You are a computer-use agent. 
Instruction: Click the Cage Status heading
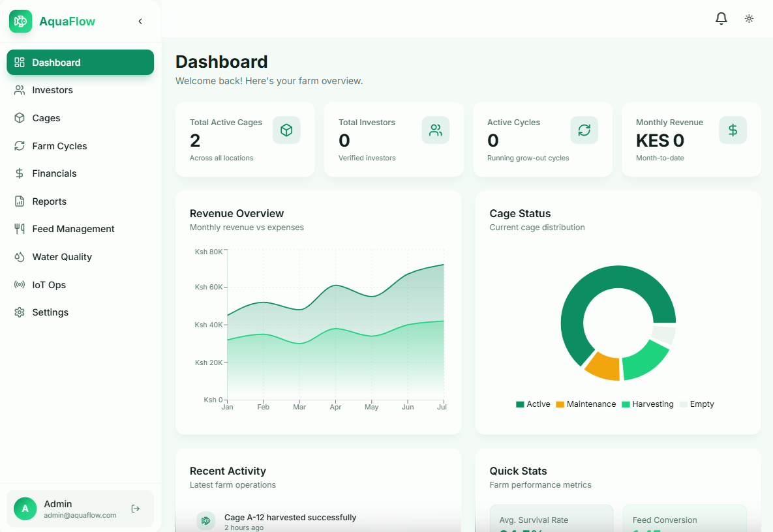click(520, 214)
